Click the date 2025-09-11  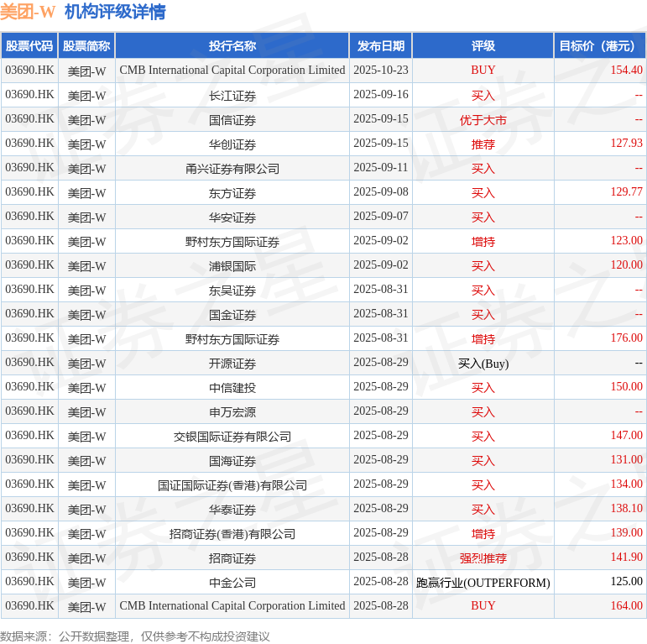coord(381,167)
